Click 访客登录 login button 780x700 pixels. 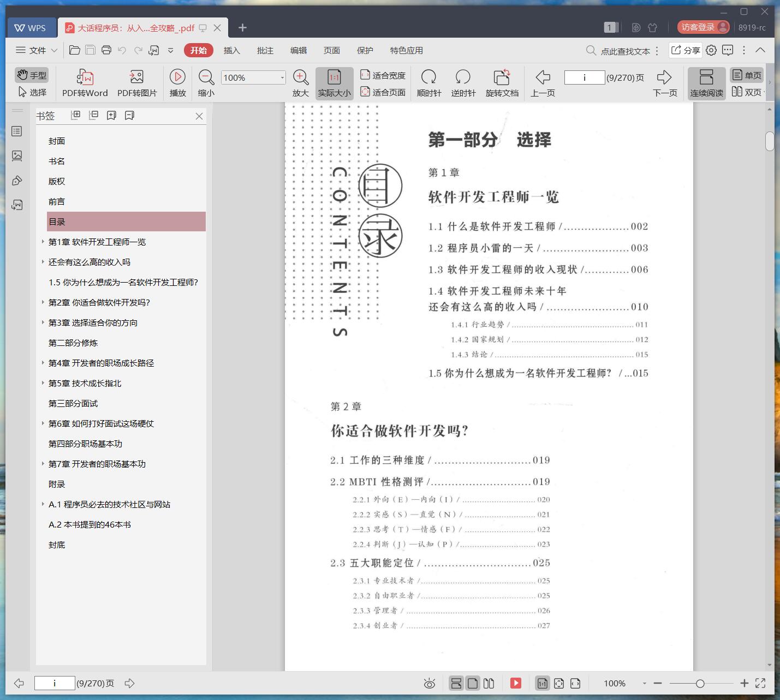tap(704, 27)
